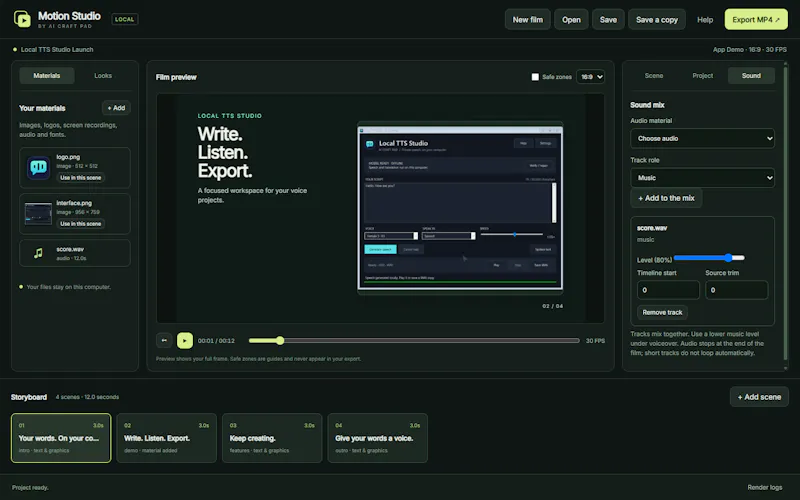
Task: Click the Project ready status text
Action: click(x=30, y=487)
